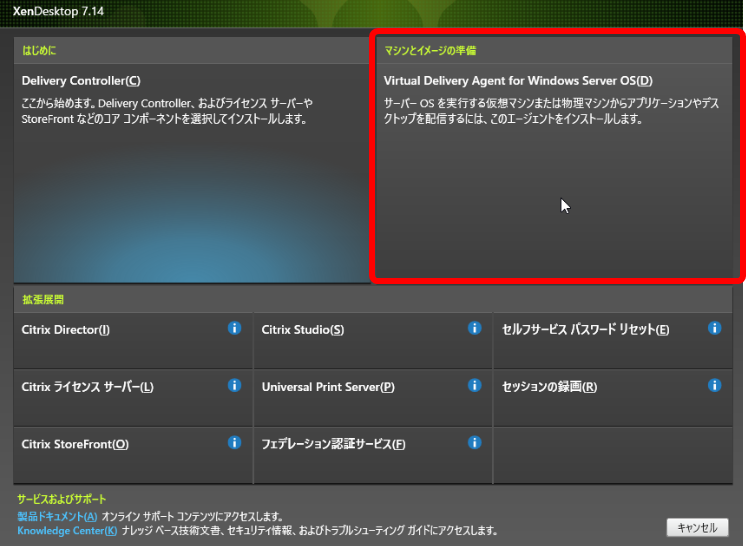Show info for フェデレーション認証サービス

click(x=474, y=443)
